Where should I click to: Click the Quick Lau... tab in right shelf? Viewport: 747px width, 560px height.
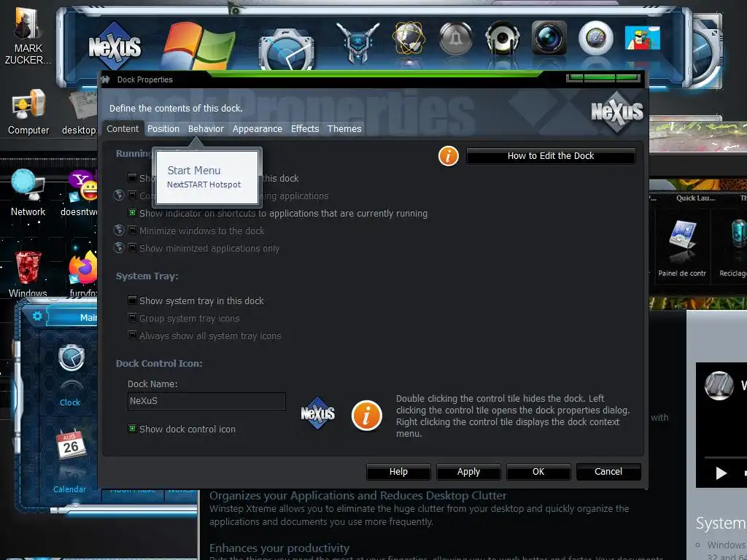click(x=695, y=198)
